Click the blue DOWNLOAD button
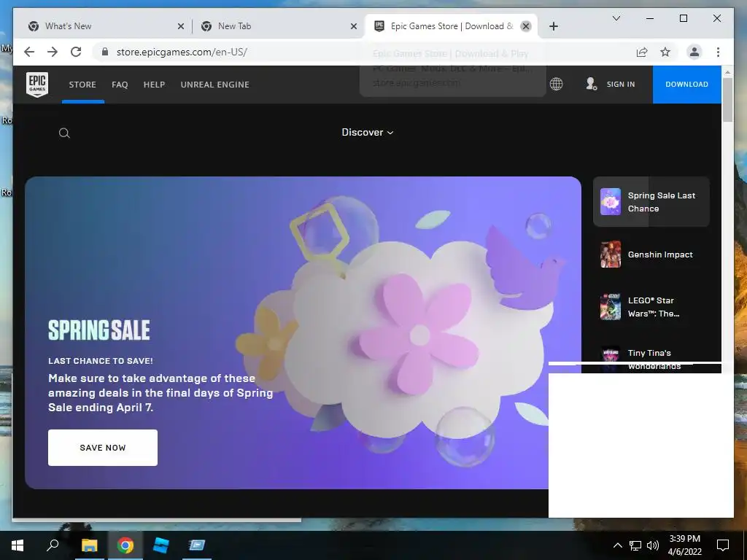 coord(686,85)
